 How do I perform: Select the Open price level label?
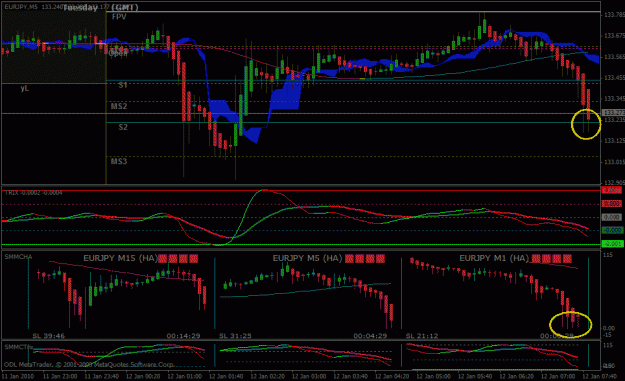coord(118,53)
